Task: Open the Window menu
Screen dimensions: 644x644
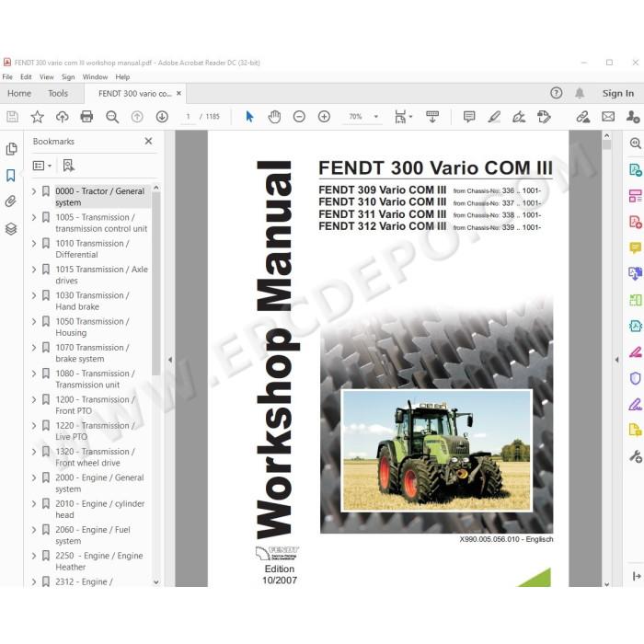Action: click(x=95, y=76)
